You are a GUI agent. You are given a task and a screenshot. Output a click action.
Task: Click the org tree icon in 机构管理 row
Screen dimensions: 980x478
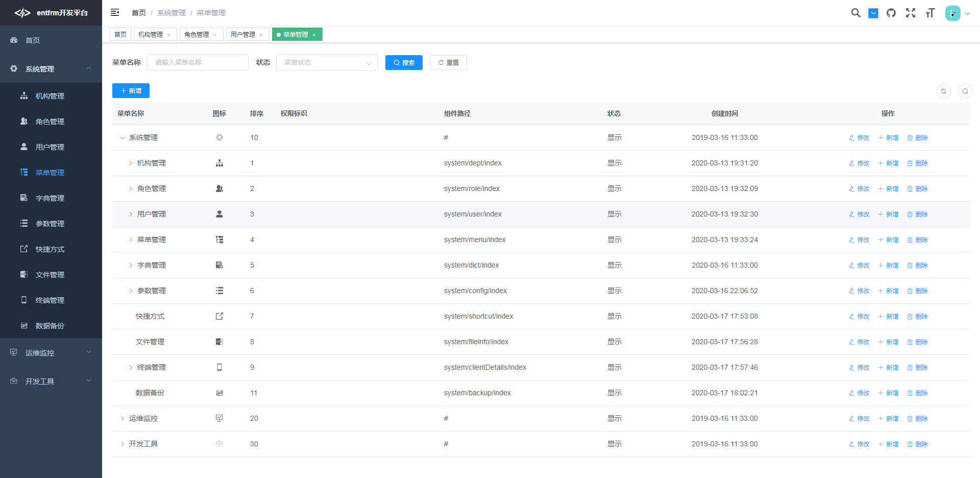pyautogui.click(x=219, y=163)
